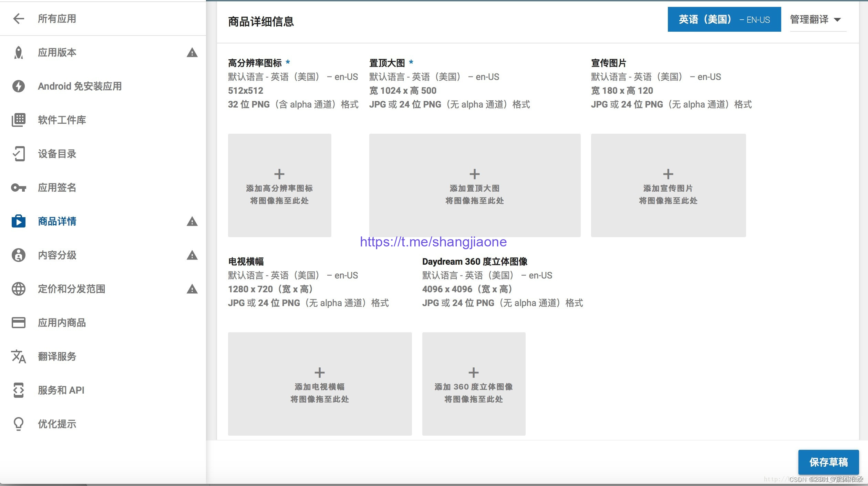Click the 添加 360 度立体图像 upload box
Viewport: 868px width, 486px height.
coord(474,384)
